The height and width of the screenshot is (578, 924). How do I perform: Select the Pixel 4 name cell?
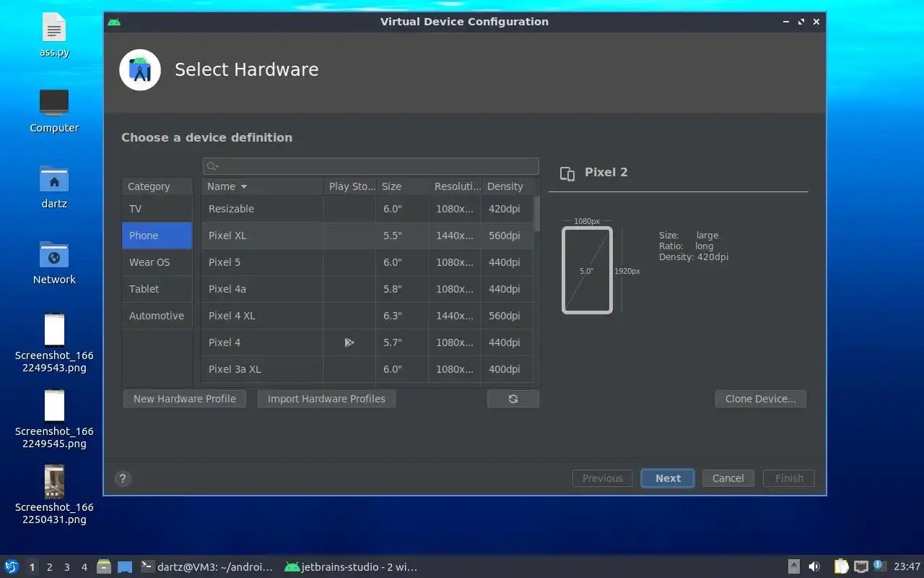(262, 342)
